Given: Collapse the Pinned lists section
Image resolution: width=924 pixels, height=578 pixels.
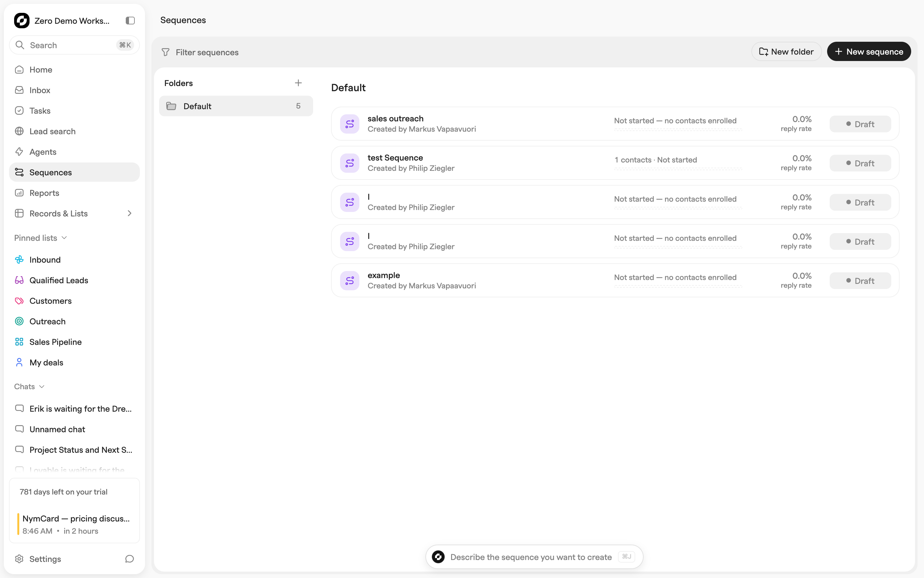Looking at the screenshot, I should [x=40, y=238].
